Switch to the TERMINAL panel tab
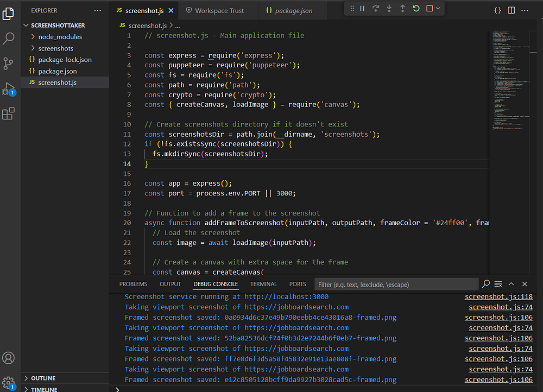Screen dimensions: 543x392 tap(263, 284)
